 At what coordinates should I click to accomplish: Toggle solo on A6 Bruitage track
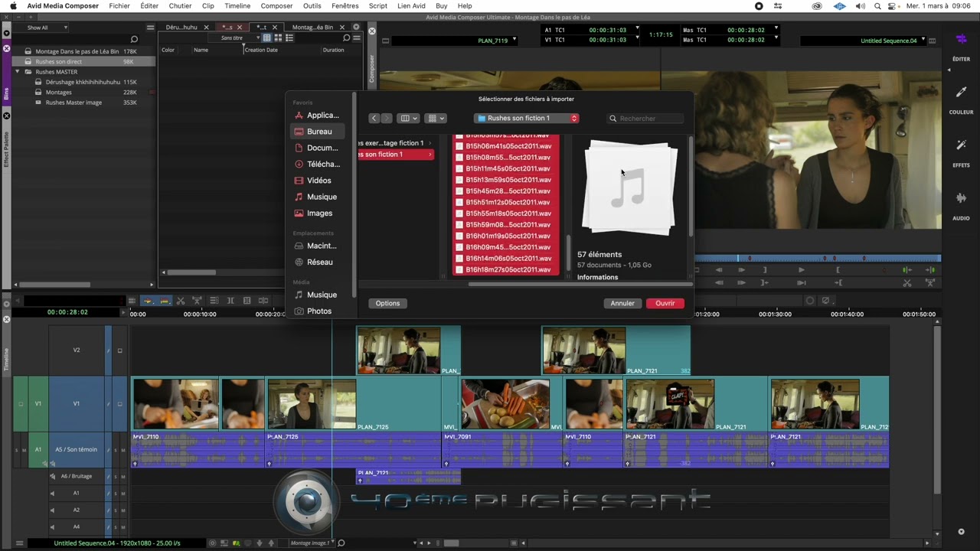pos(116,476)
